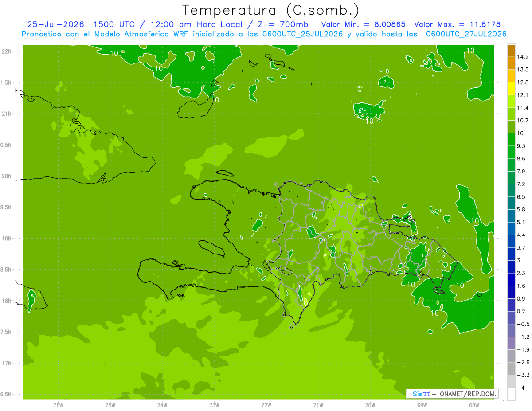Click the '75W' longitude label
The height and width of the screenshot is (411, 532).
click(110, 404)
